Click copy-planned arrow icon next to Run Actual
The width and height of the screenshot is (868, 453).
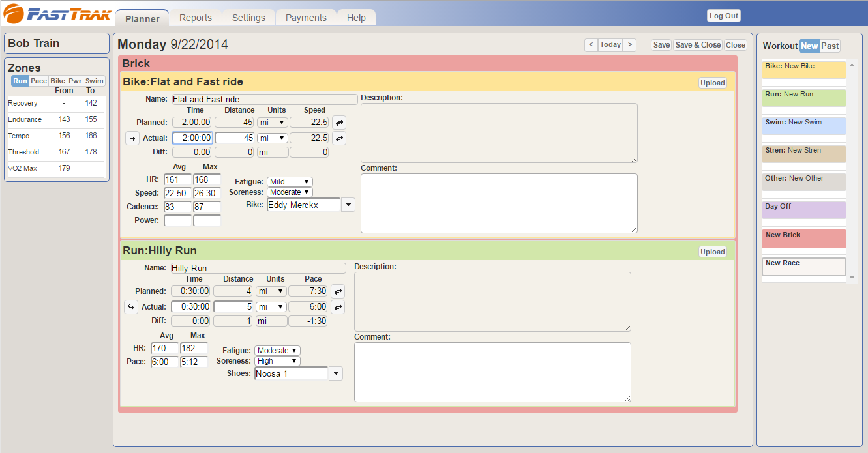[130, 307]
